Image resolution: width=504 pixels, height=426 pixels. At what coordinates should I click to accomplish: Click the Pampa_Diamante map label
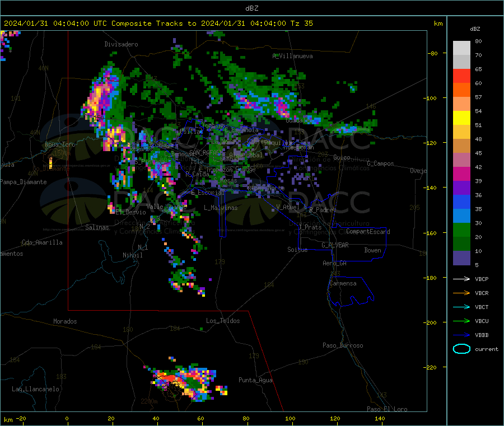pyautogui.click(x=24, y=182)
